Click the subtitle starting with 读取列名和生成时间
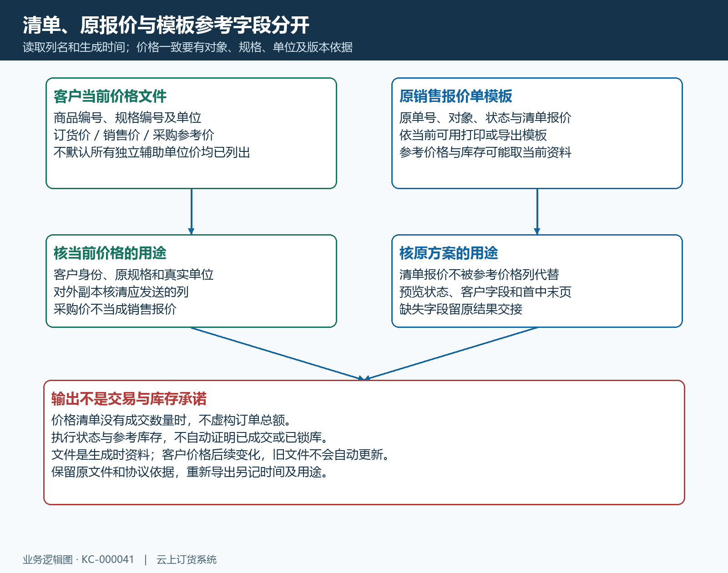Screen dimensions: 728x573 click(187, 47)
